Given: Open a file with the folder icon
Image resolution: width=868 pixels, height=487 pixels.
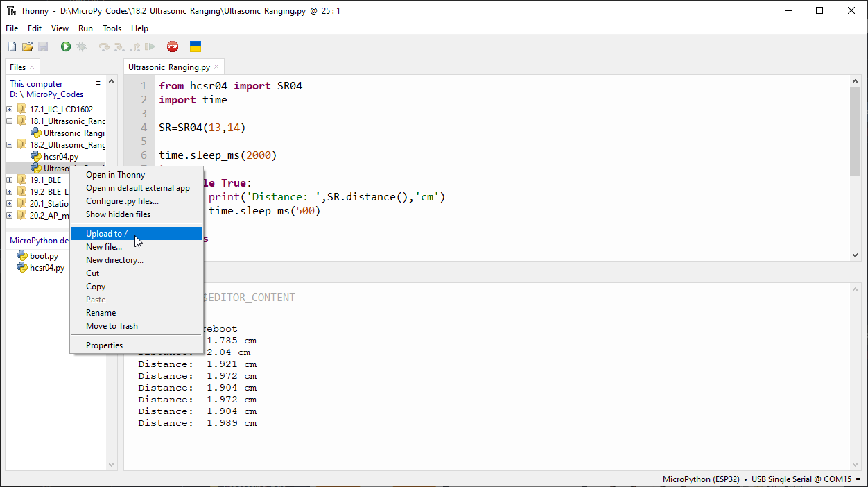Looking at the screenshot, I should tap(28, 46).
